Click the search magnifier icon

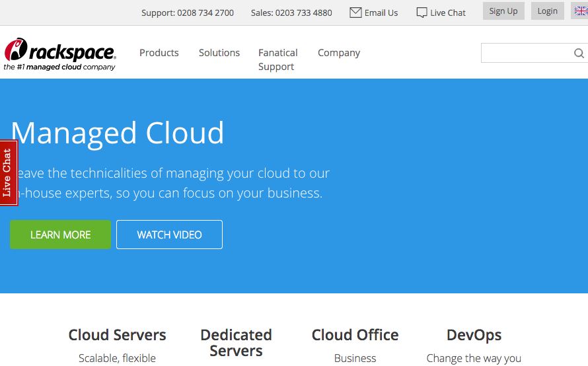tap(579, 54)
